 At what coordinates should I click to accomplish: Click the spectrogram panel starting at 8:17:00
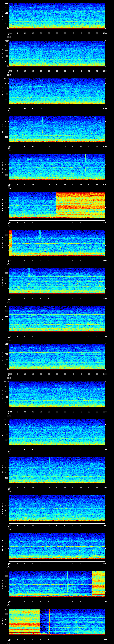click(57, 129)
